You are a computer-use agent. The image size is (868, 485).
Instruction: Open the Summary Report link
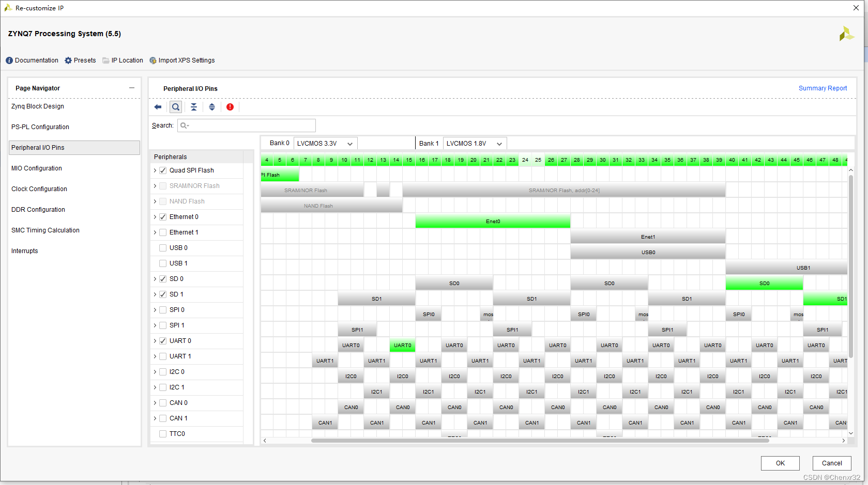tap(823, 88)
